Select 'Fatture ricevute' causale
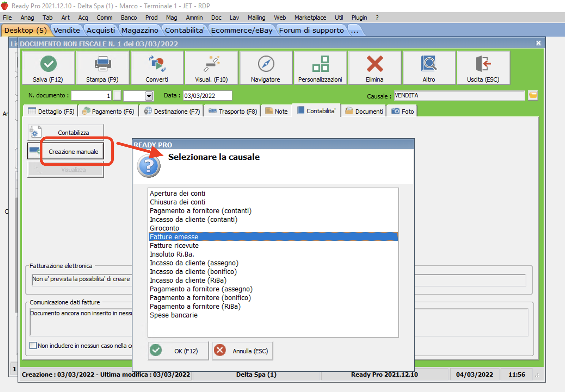Image resolution: width=565 pixels, height=392 pixels. coord(273,245)
